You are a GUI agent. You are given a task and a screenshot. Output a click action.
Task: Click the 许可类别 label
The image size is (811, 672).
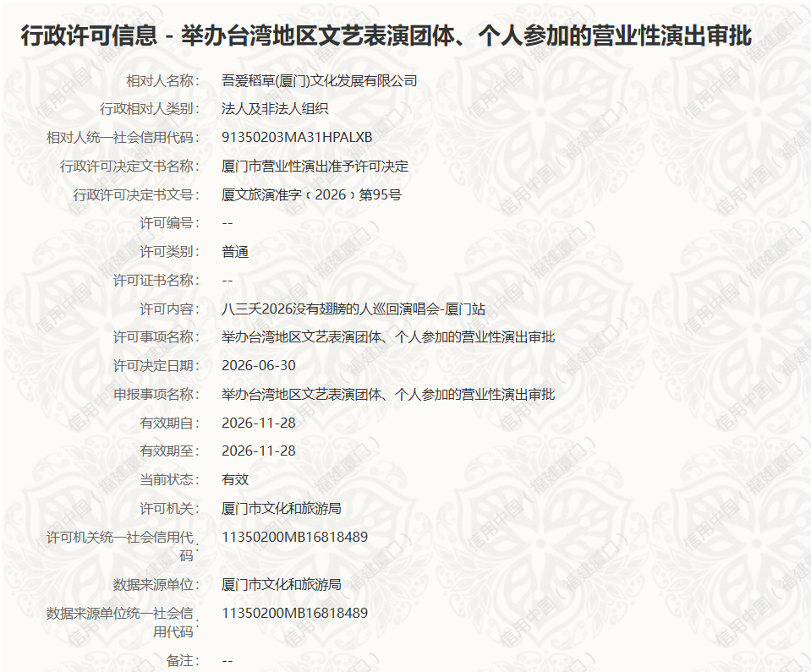170,251
